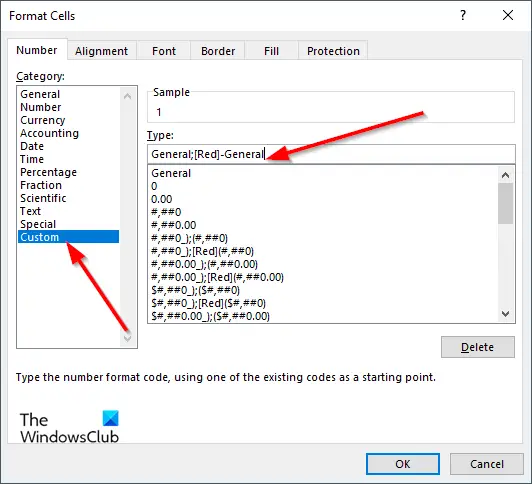
Task: Click the category list scroll down arrow
Action: tap(128, 338)
